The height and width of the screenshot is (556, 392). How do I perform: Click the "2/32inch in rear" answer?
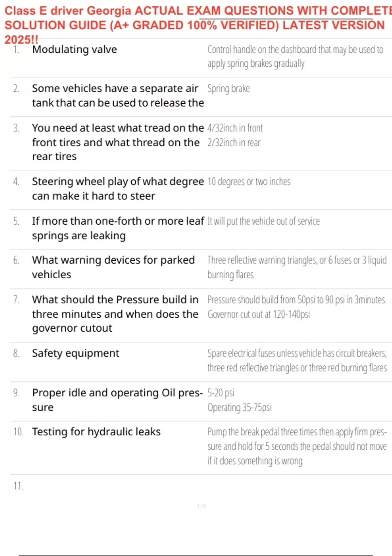click(x=234, y=143)
